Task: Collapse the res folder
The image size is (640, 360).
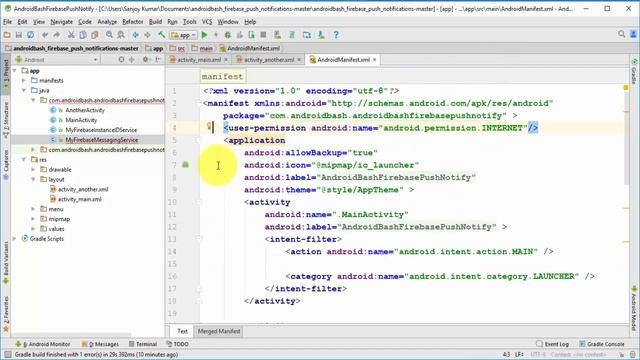Action: point(24,160)
